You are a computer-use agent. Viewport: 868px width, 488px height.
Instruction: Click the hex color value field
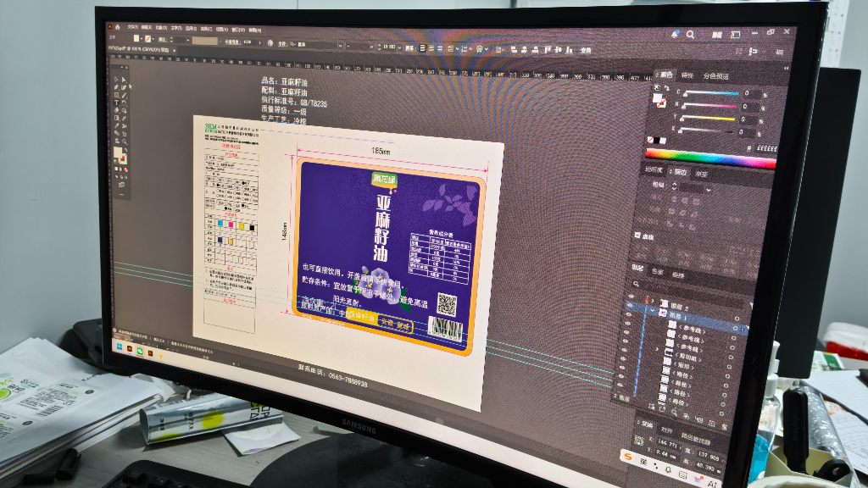(x=766, y=148)
